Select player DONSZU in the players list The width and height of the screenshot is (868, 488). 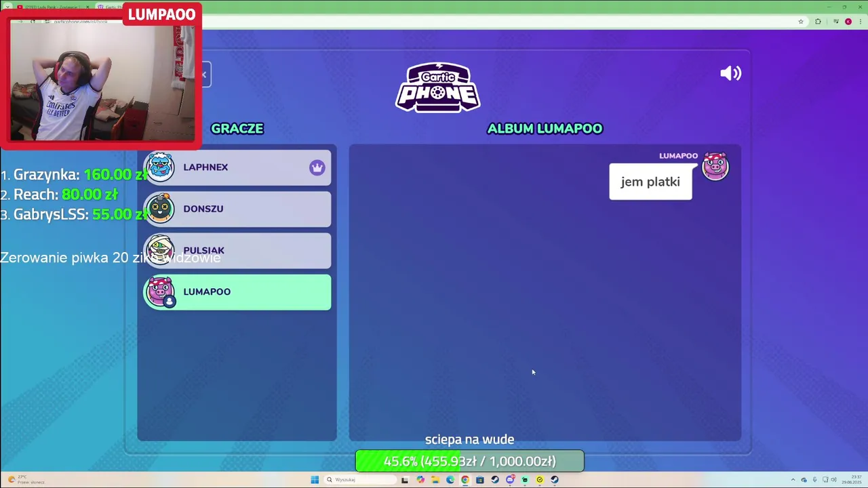tap(237, 209)
